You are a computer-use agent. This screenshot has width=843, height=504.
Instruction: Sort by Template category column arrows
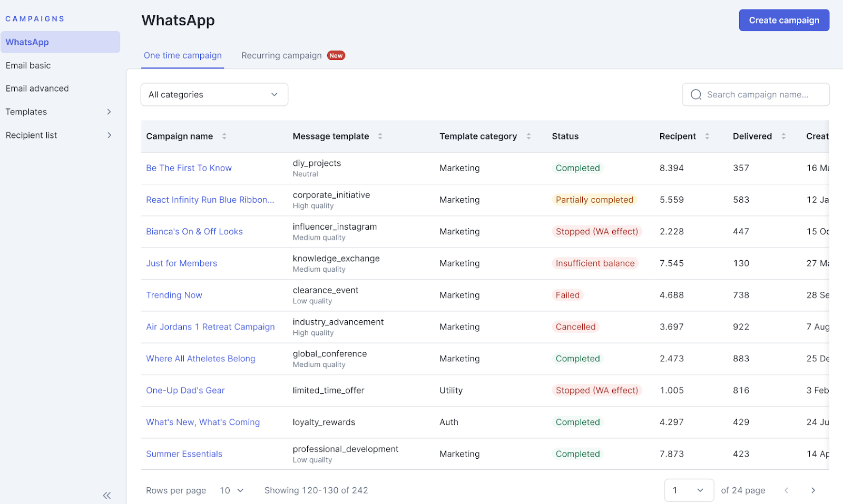point(528,136)
